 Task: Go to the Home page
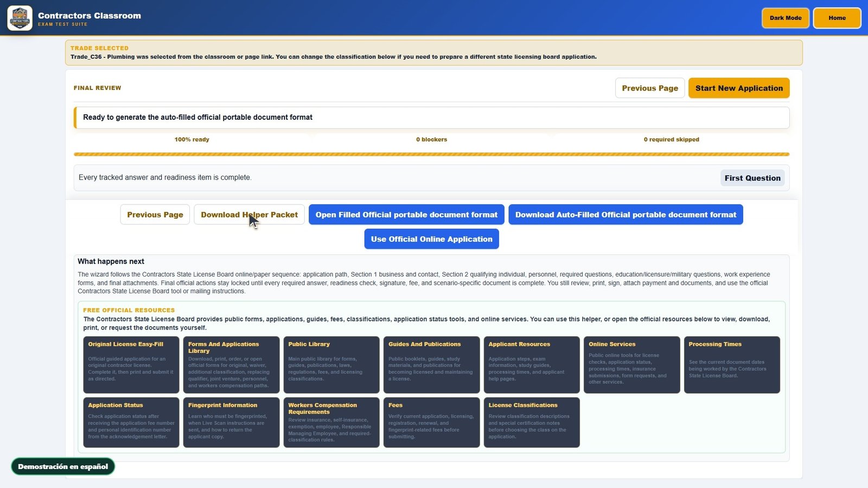pos(837,18)
